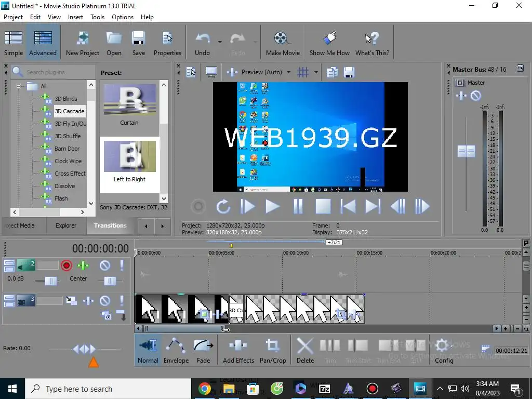Open project Properties
Screen dimensions: 532x399
point(167,43)
